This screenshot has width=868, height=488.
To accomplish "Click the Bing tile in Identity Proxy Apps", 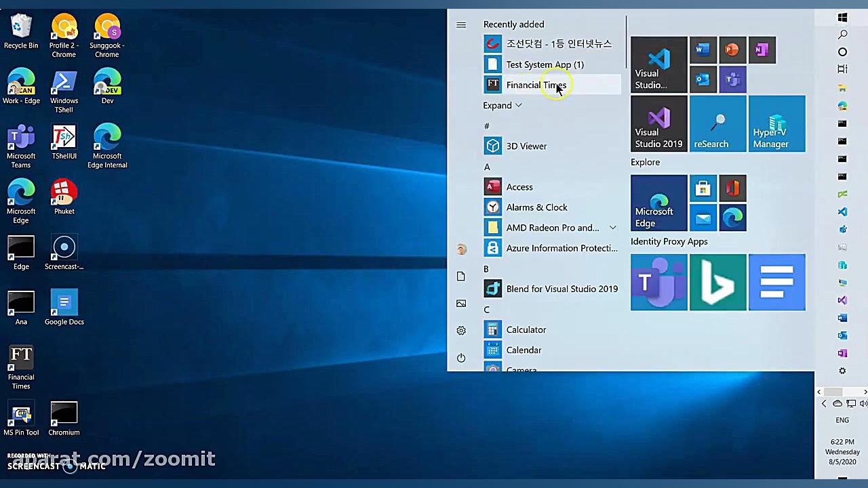I will point(717,282).
